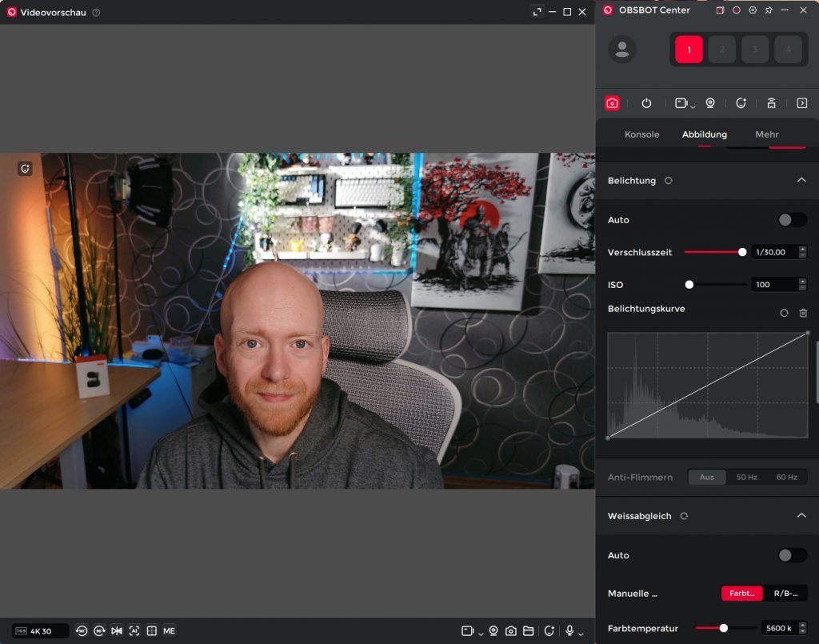Select camera device slot 2

pos(722,50)
